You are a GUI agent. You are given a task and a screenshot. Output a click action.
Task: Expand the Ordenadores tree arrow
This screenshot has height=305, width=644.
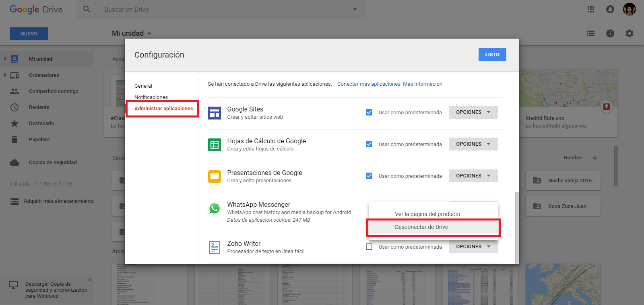5,75
